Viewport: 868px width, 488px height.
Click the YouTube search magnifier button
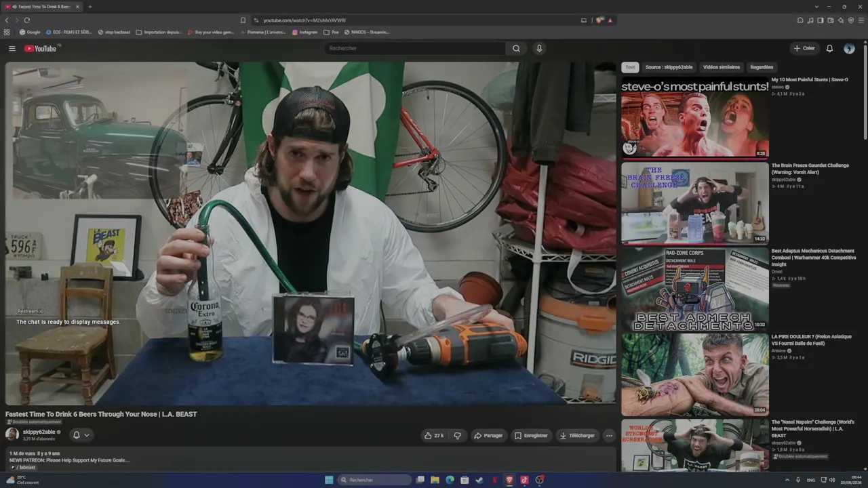point(516,48)
